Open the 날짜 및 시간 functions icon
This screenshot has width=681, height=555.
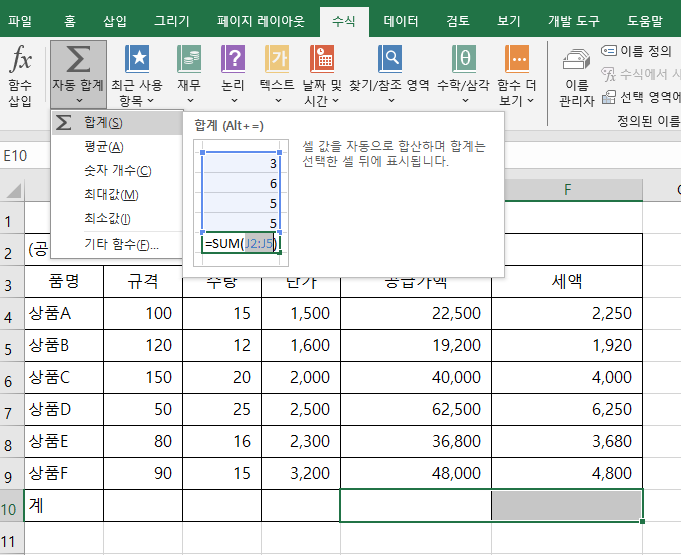pyautogui.click(x=322, y=59)
